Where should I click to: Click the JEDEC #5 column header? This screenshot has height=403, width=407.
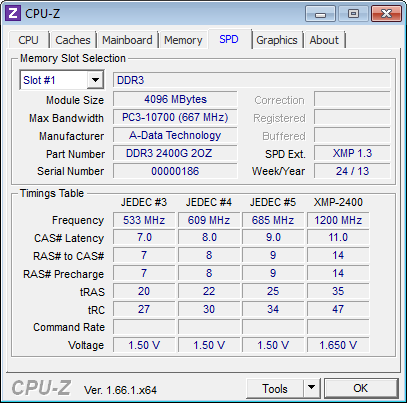[x=273, y=202]
